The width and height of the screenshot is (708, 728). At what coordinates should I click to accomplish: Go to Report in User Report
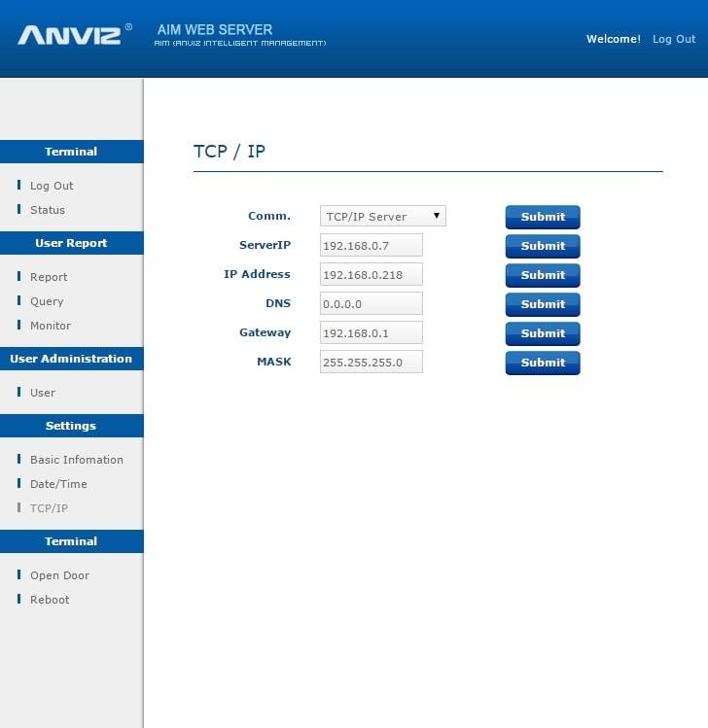click(49, 277)
